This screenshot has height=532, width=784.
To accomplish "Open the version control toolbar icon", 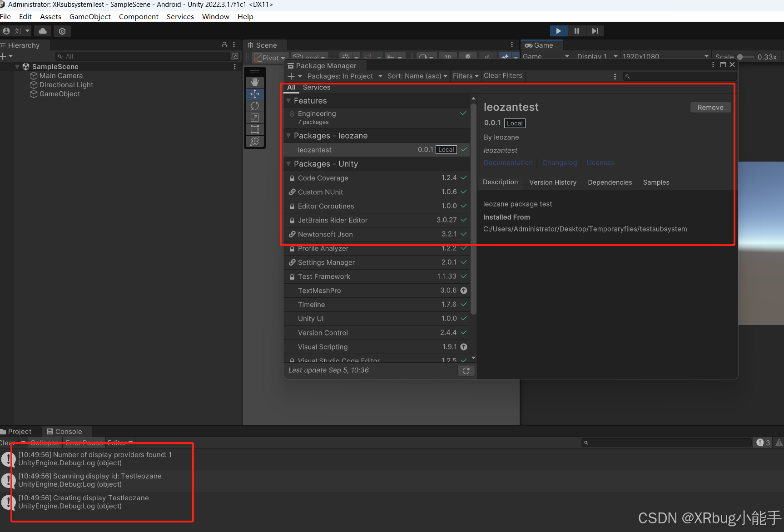I will point(62,31).
